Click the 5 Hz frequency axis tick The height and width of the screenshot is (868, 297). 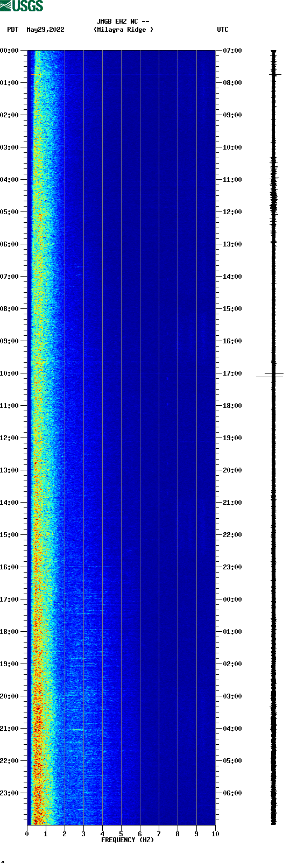coord(121,834)
